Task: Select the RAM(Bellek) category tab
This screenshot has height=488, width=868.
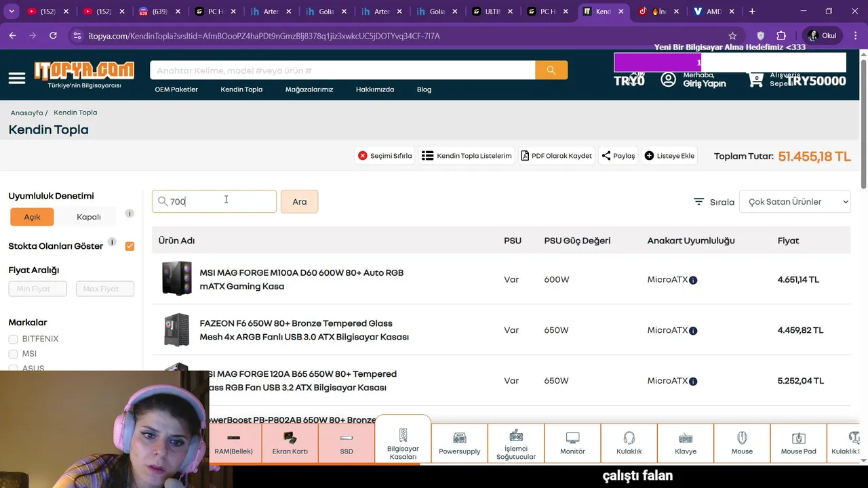Action: pos(233,443)
